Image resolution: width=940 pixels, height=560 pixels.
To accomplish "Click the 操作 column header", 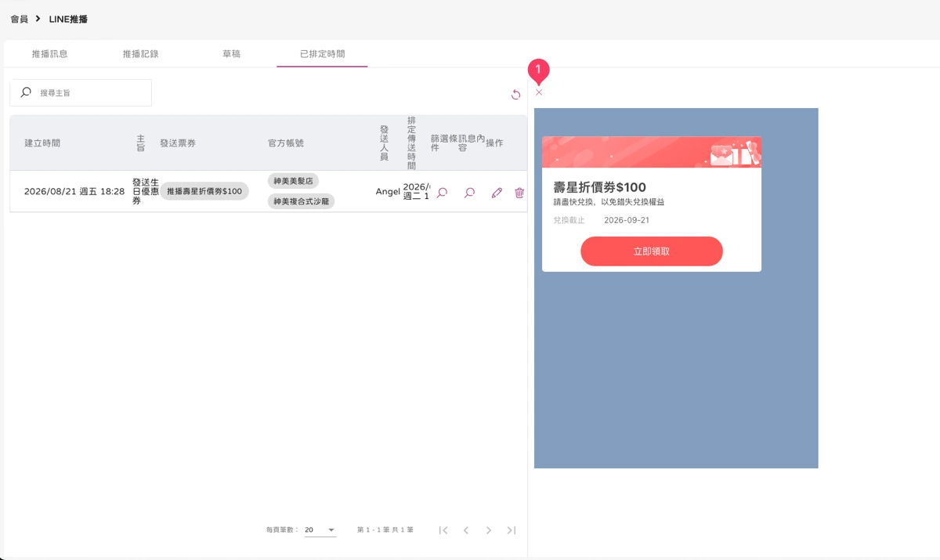I will tap(494, 143).
